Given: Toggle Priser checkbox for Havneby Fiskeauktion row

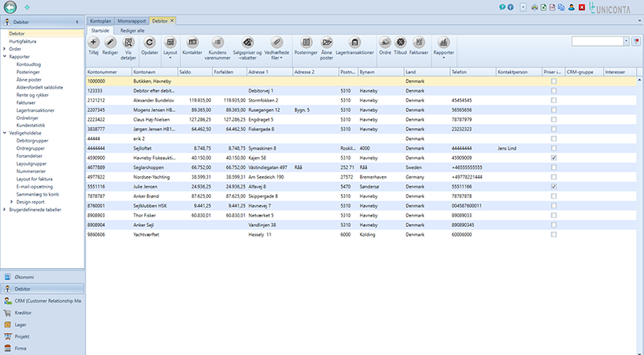Looking at the screenshot, I should coord(554,158).
